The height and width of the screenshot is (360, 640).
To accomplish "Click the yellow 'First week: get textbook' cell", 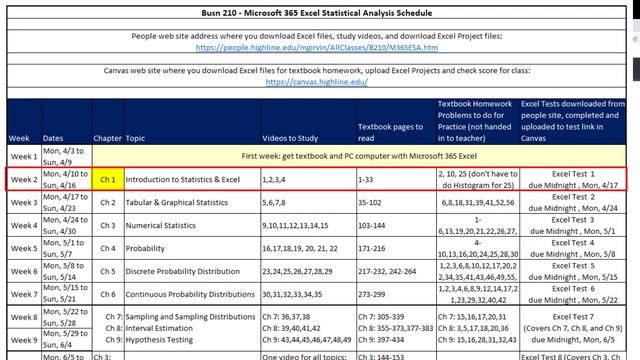I will click(x=359, y=156).
